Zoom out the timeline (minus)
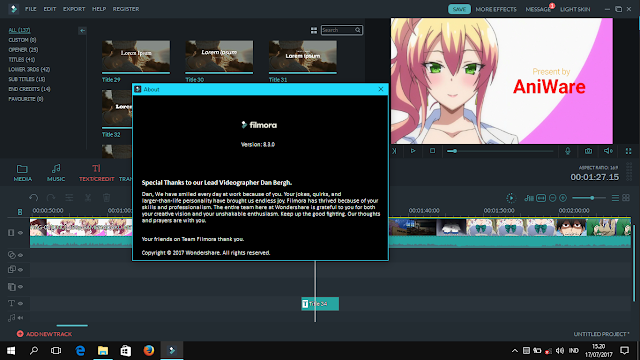This screenshot has width=640, height=360. tap(552, 198)
